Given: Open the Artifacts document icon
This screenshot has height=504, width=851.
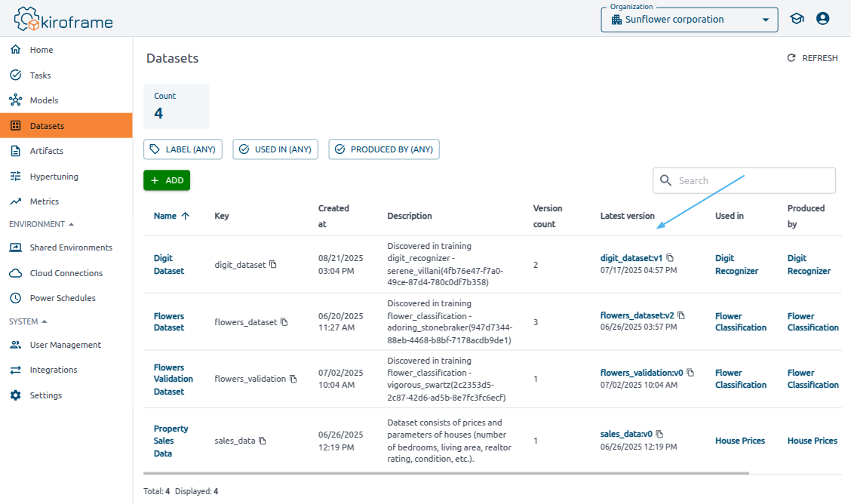Looking at the screenshot, I should [15, 150].
